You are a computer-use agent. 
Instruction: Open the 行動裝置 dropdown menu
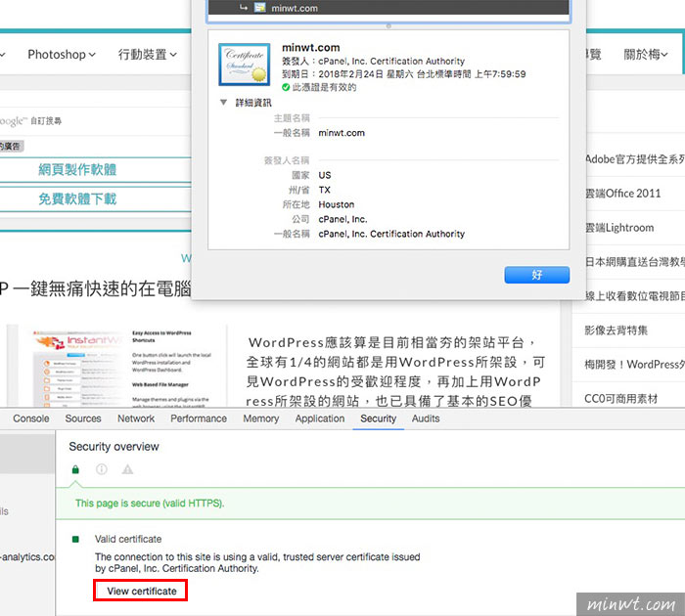click(148, 55)
